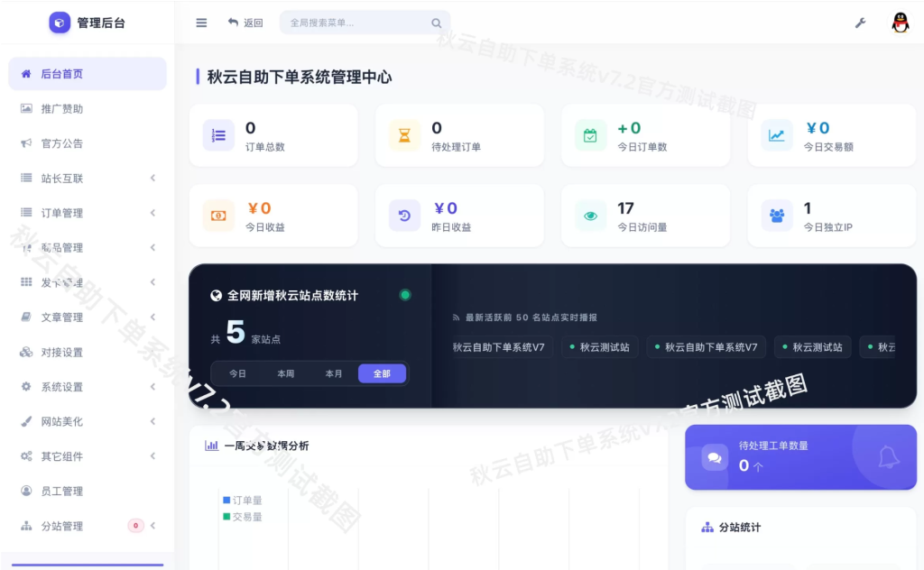Select the 本月 filter tab
924x570 pixels.
click(x=334, y=373)
